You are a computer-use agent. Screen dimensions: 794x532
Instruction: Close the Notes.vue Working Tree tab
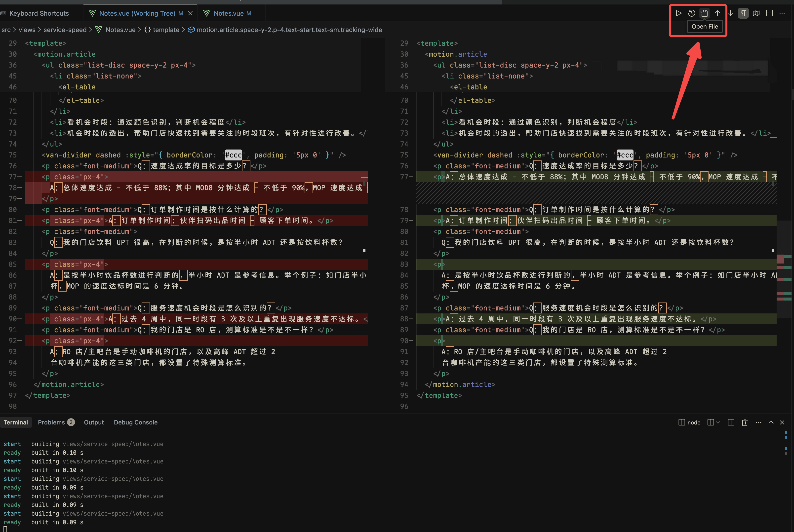[x=190, y=13]
